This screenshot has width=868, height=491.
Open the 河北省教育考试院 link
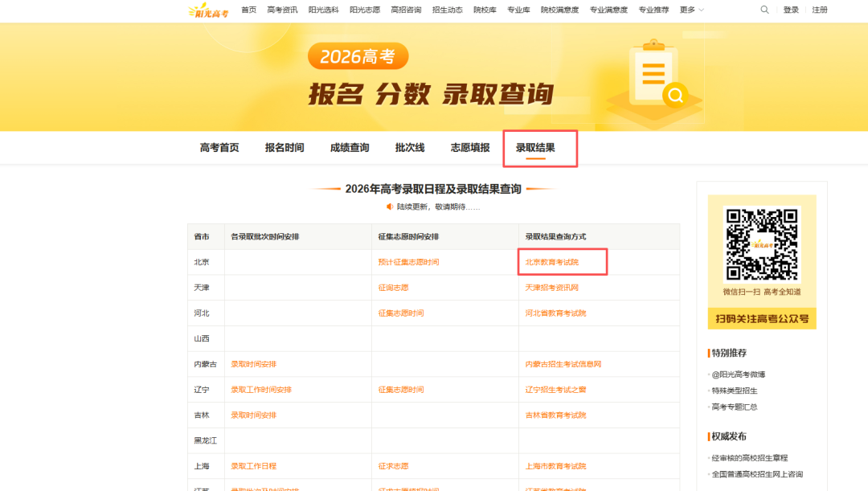[556, 313]
